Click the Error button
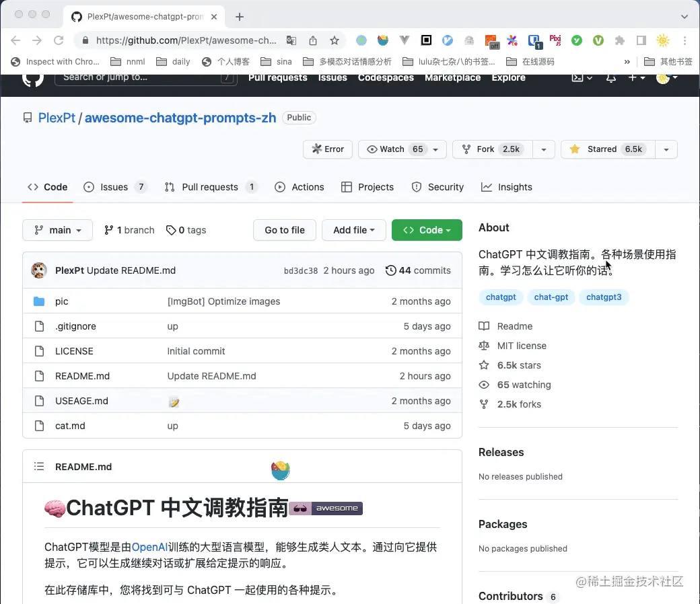 (x=328, y=149)
